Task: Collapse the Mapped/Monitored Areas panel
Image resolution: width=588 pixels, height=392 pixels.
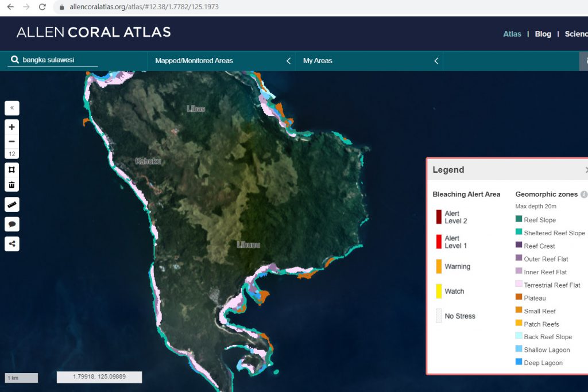Action: (x=288, y=60)
